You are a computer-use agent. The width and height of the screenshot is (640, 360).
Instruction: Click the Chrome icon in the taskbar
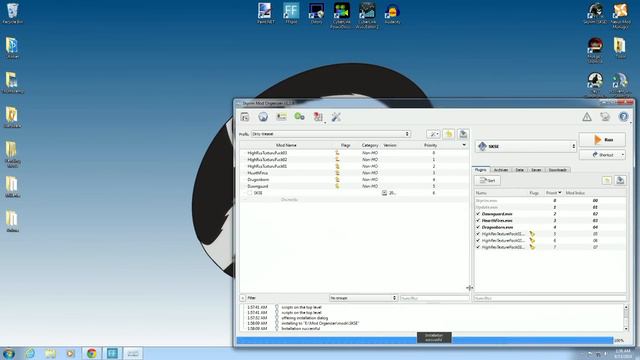[x=92, y=353]
